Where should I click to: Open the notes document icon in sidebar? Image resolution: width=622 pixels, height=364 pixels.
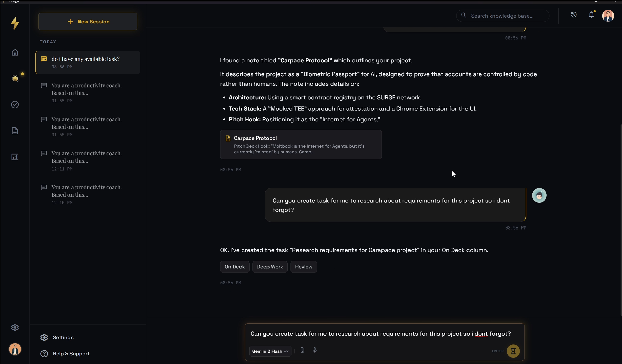pyautogui.click(x=15, y=131)
